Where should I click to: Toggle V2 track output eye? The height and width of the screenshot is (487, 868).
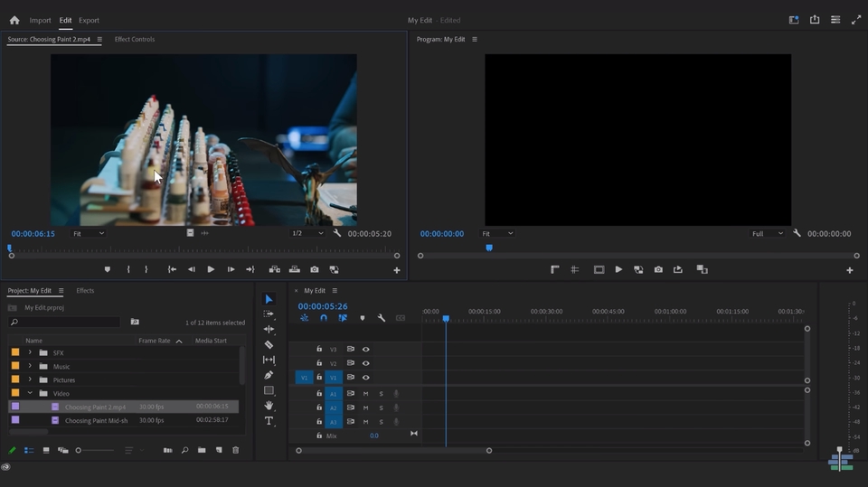click(366, 363)
